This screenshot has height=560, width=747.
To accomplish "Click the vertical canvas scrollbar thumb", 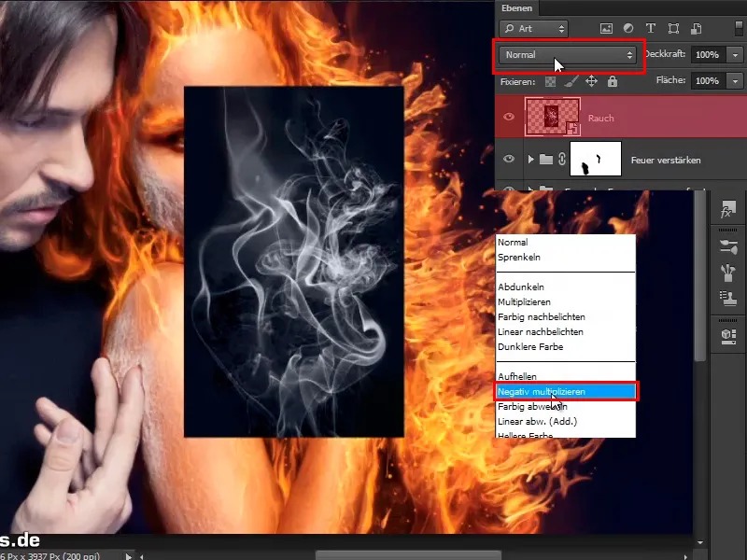I will pyautogui.click(x=699, y=276).
